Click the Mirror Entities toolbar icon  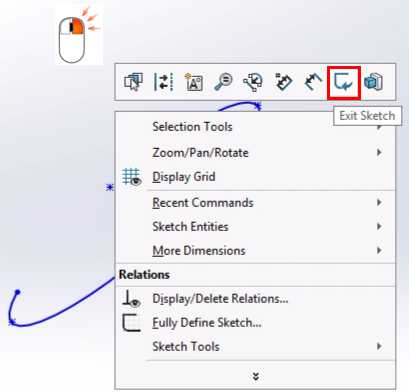(x=163, y=82)
